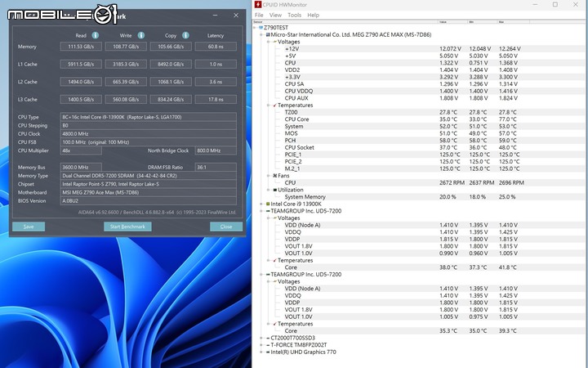Collapse the Utilization group
The height and width of the screenshot is (368, 588).
[269, 190]
